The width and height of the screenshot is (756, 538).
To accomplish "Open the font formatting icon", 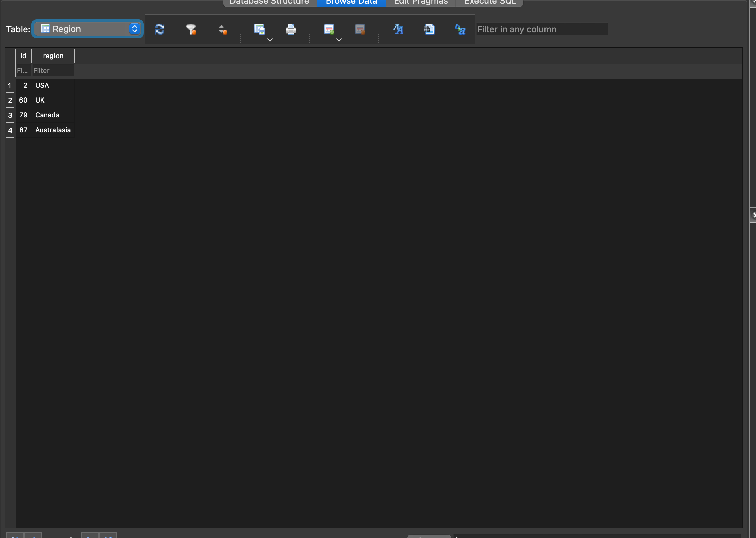I will (x=398, y=29).
